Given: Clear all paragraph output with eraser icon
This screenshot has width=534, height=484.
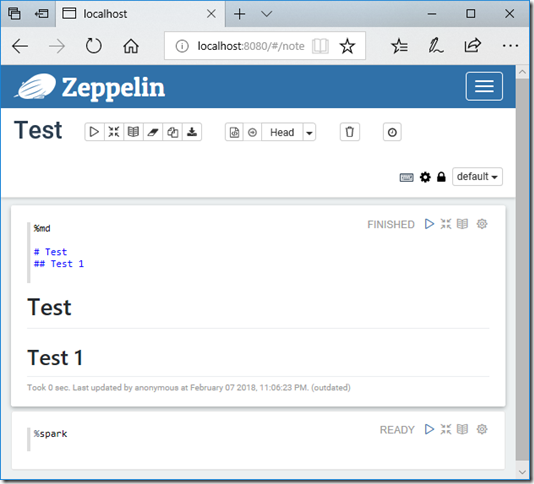Looking at the screenshot, I should tap(153, 132).
